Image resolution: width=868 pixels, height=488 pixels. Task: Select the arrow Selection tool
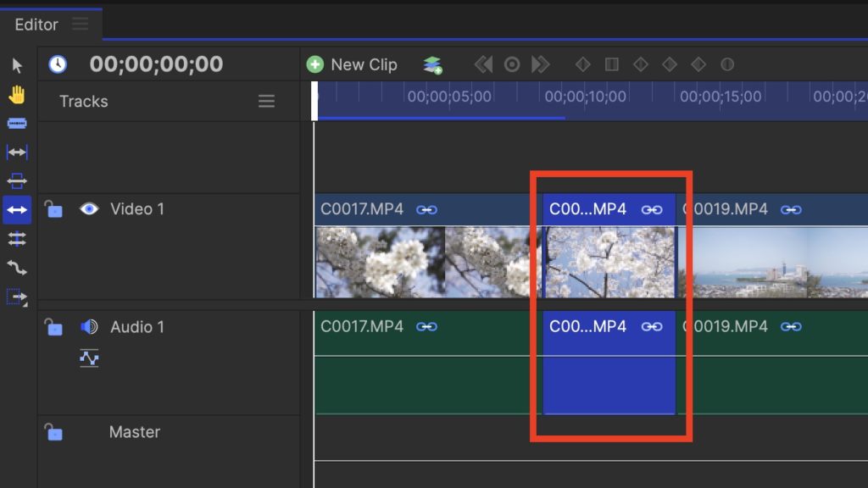[17, 66]
